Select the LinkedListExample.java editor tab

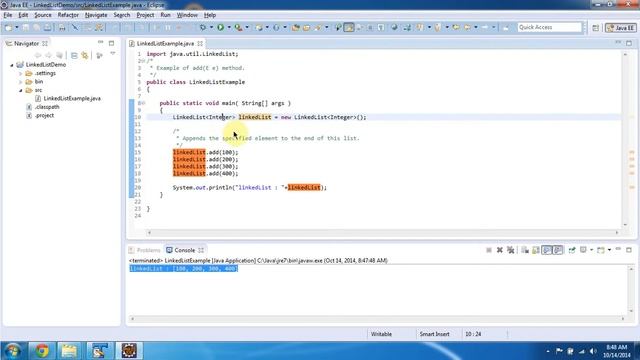click(165, 43)
